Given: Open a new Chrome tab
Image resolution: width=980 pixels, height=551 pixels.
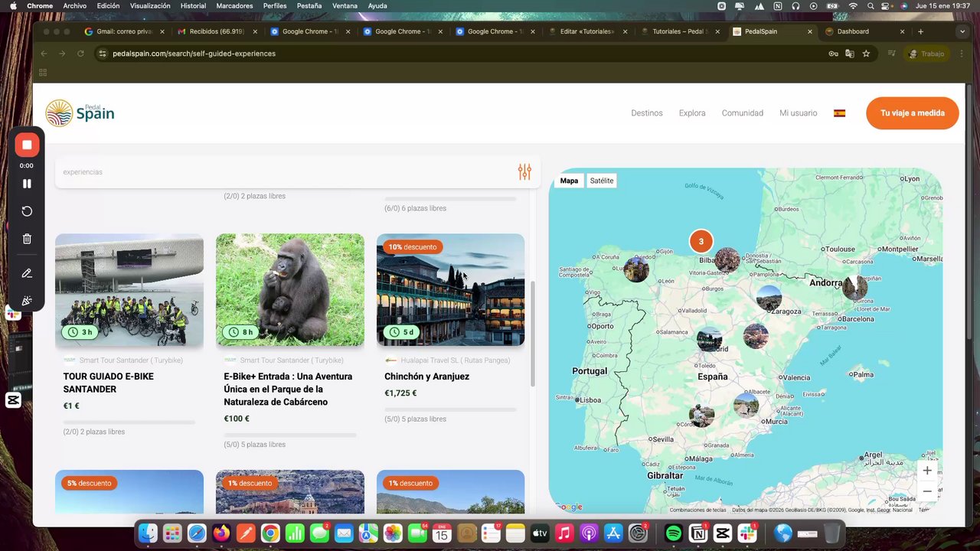Looking at the screenshot, I should (x=920, y=31).
